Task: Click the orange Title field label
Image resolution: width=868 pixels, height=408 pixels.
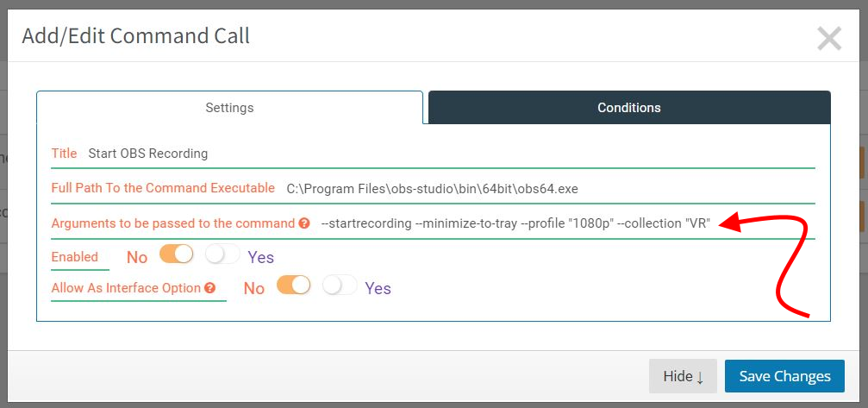Action: click(64, 154)
